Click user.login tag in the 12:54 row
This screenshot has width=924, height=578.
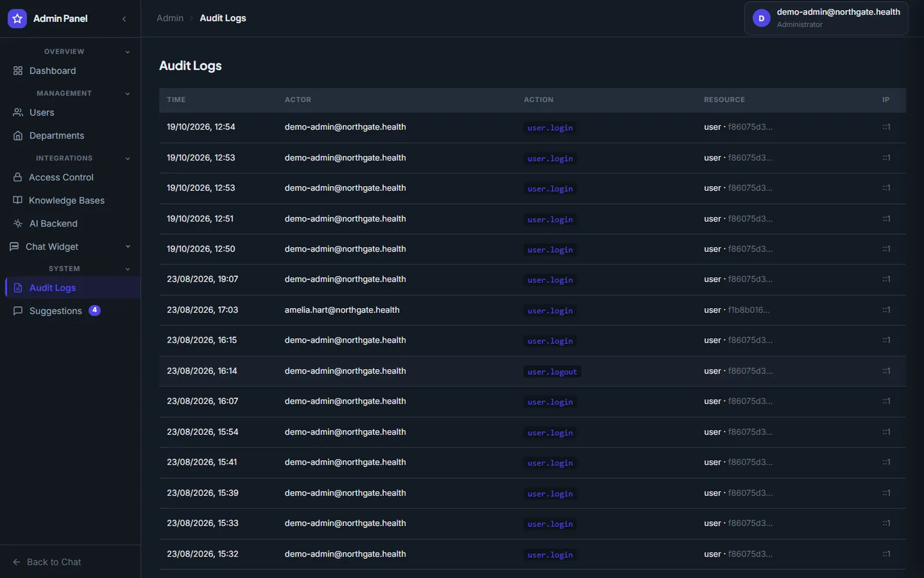pos(550,128)
